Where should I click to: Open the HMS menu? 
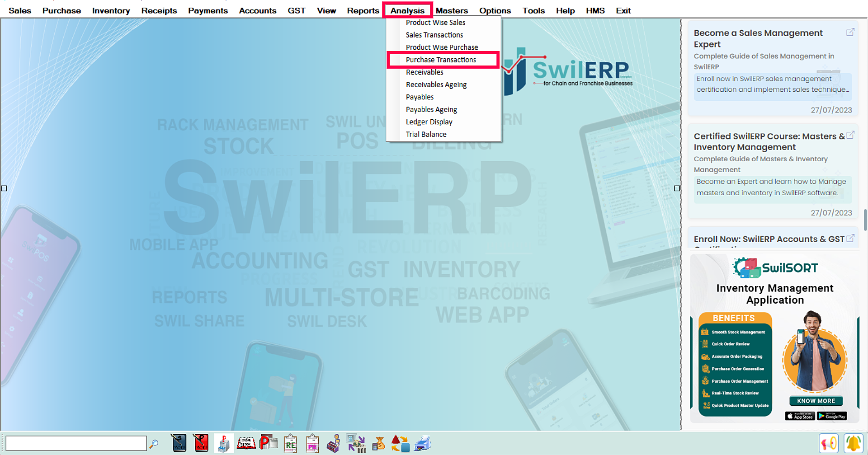595,10
